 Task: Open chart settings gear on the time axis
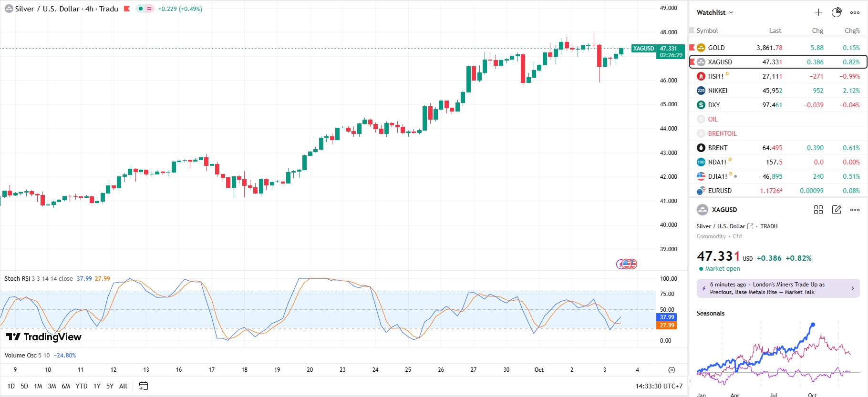pyautogui.click(x=672, y=370)
